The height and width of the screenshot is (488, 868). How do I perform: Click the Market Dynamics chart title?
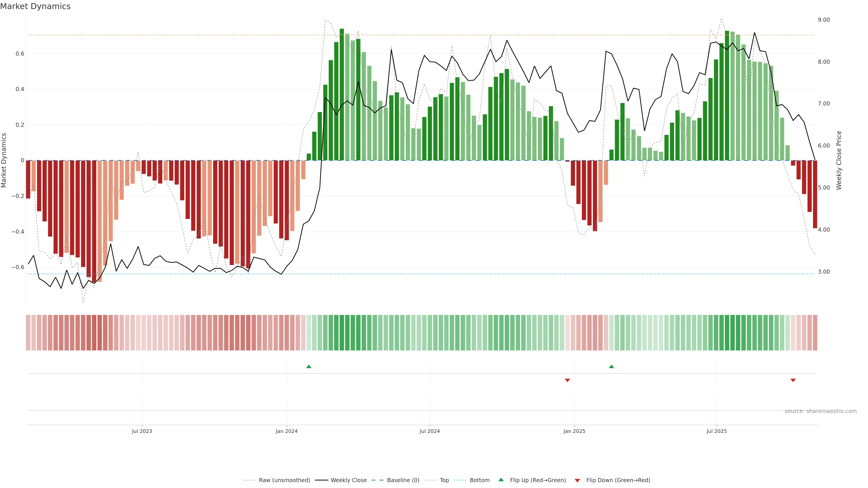[35, 6]
